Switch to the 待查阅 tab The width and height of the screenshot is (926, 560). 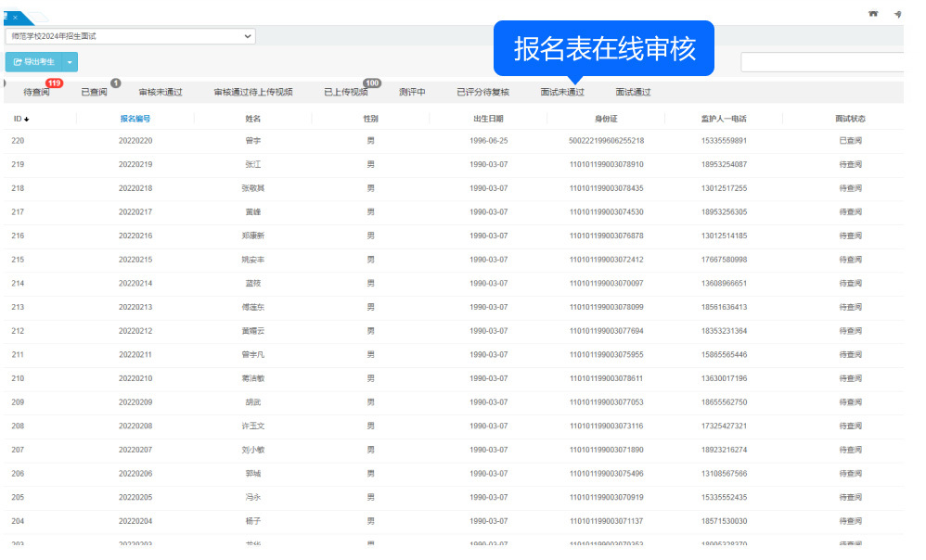[36, 92]
